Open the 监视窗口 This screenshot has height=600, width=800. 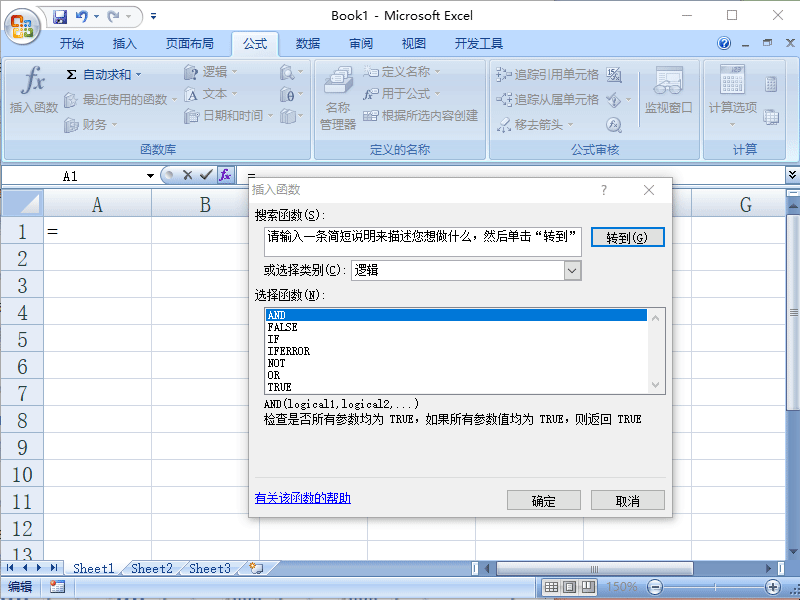click(668, 90)
